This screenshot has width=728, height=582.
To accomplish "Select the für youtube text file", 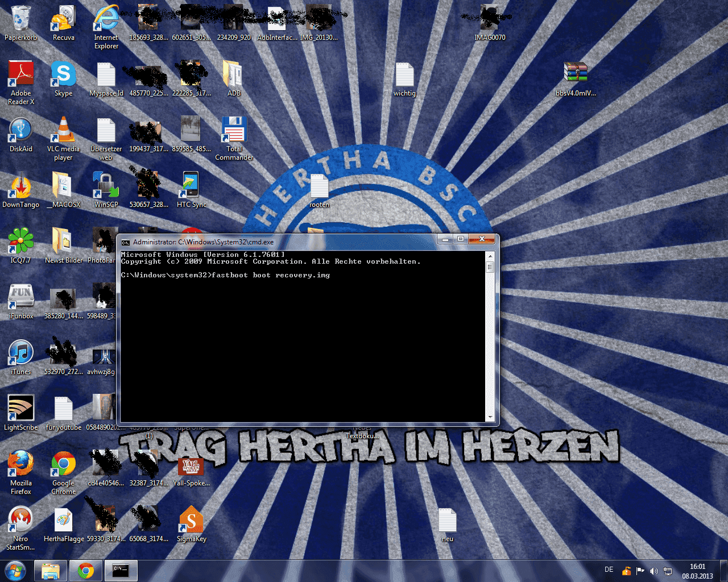I will (63, 413).
